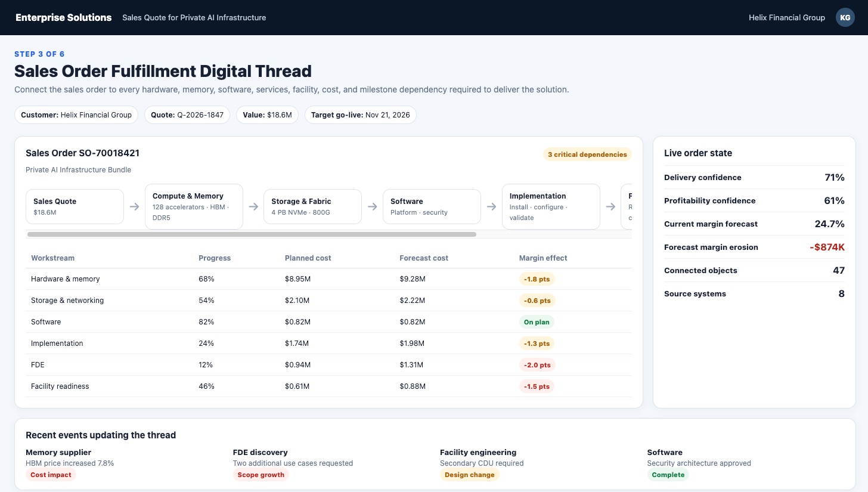Click arrow between Sales Quote and Compute
This screenshot has width=868, height=492.
point(134,207)
